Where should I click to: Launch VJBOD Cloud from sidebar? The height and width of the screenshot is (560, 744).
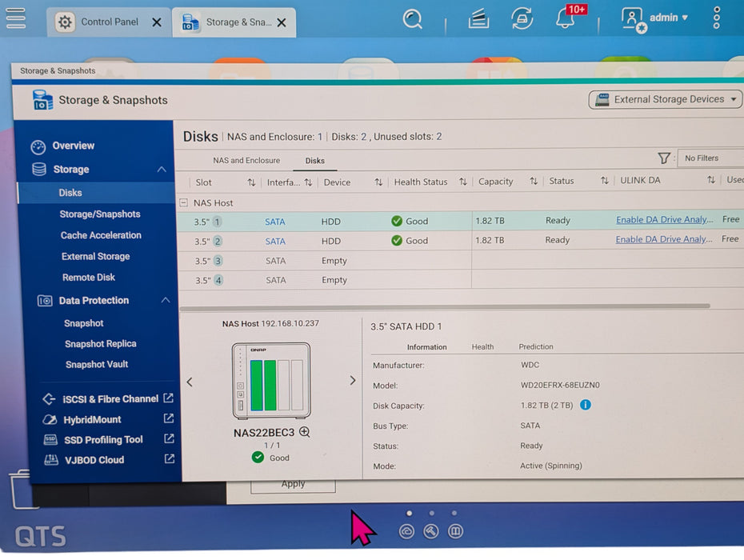pyautogui.click(x=94, y=460)
